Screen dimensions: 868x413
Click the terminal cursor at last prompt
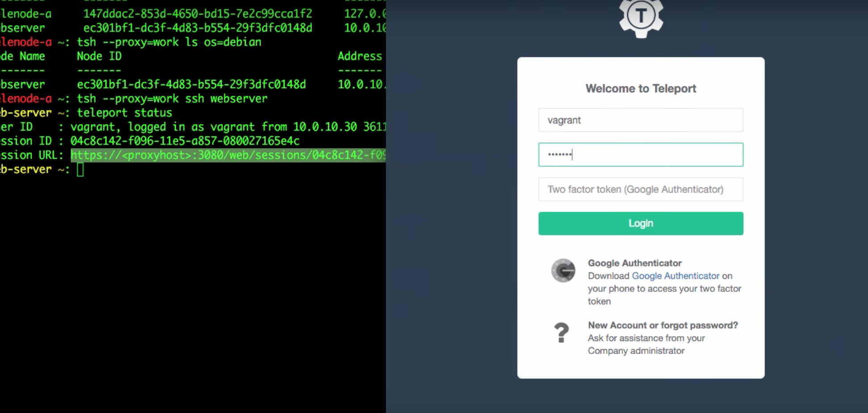tap(80, 169)
